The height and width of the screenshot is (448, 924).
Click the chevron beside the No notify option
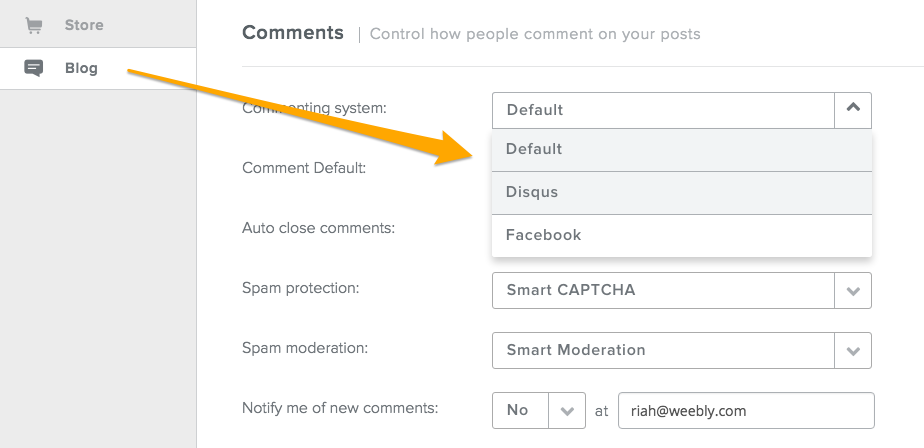coord(567,410)
